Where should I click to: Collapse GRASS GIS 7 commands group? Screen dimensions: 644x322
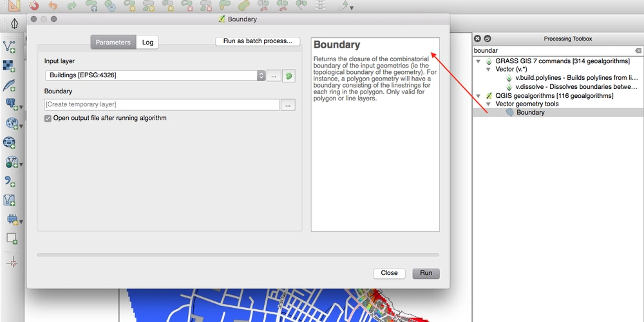click(478, 61)
